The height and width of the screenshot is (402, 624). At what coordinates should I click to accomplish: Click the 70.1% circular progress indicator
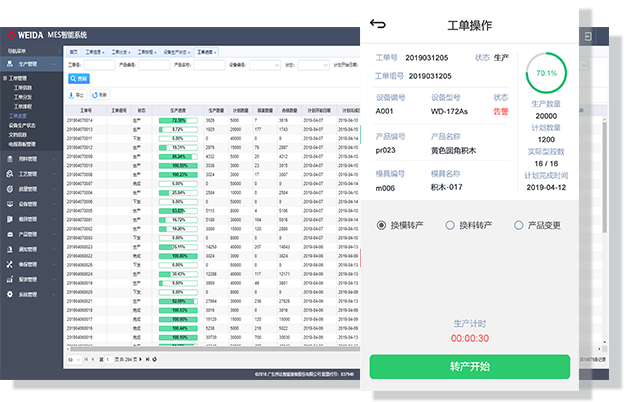coord(546,73)
